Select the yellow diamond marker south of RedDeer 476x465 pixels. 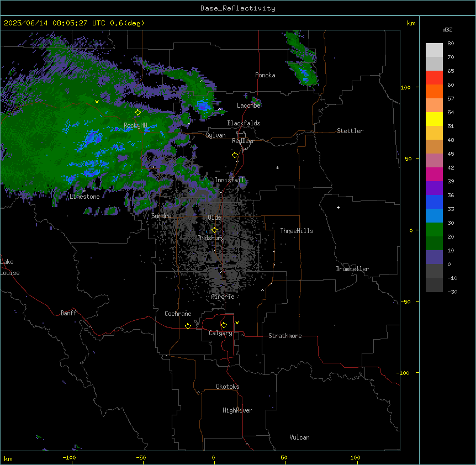pyautogui.click(x=235, y=155)
